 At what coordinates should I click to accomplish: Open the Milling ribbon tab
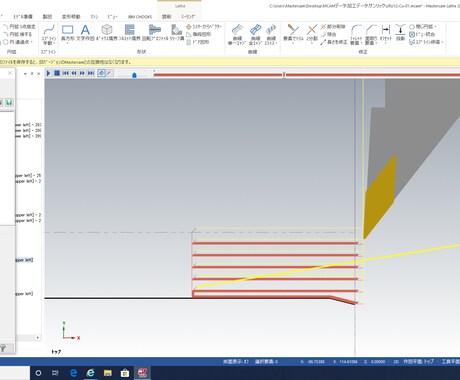pos(188,16)
